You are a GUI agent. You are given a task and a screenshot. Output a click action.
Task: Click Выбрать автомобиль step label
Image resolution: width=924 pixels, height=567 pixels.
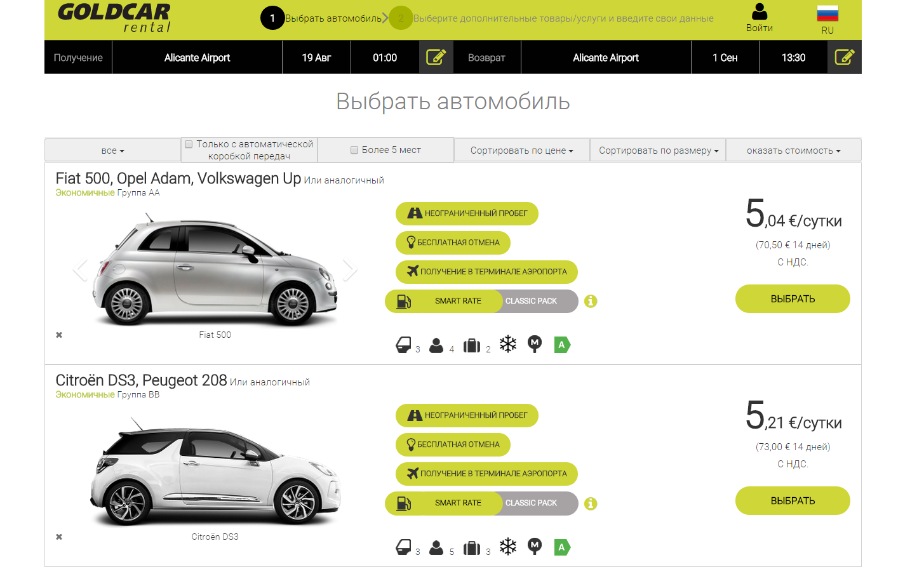(333, 18)
